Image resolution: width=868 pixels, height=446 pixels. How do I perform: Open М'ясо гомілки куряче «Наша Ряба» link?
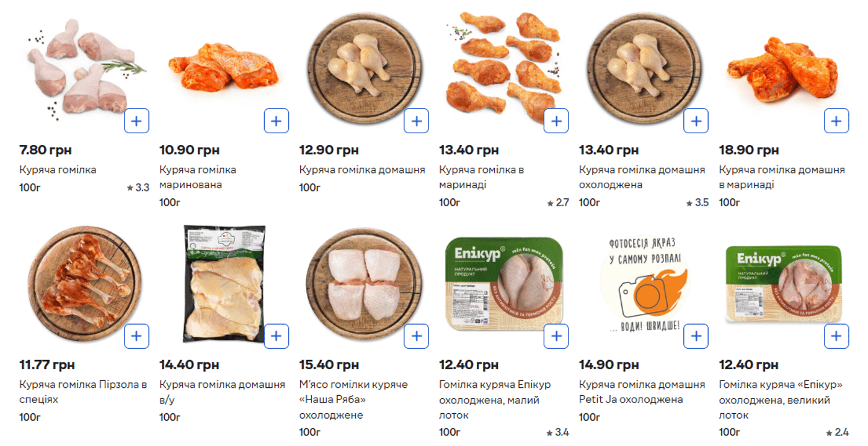pyautogui.click(x=353, y=400)
